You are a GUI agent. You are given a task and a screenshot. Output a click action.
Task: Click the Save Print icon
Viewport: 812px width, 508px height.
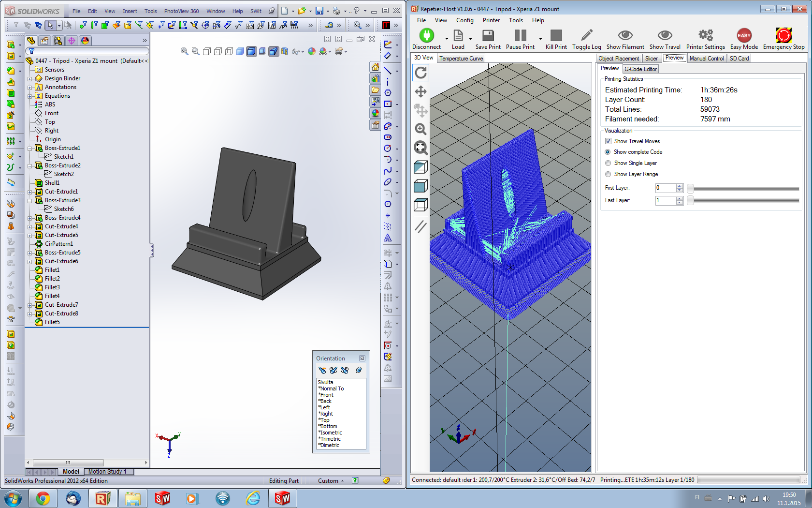coord(488,35)
